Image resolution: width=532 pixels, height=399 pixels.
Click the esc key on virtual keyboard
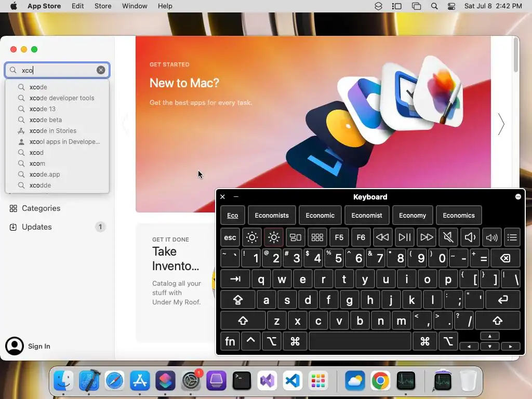230,237
